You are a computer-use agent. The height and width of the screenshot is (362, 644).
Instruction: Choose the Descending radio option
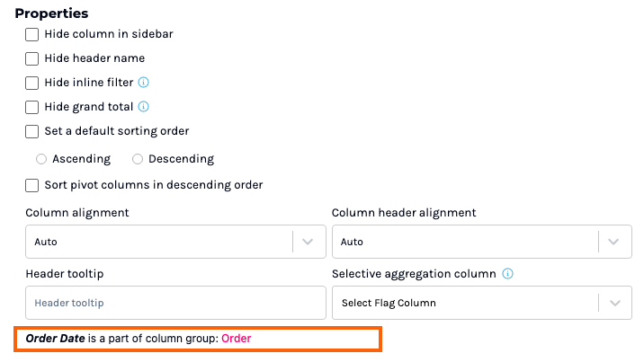coord(138,159)
